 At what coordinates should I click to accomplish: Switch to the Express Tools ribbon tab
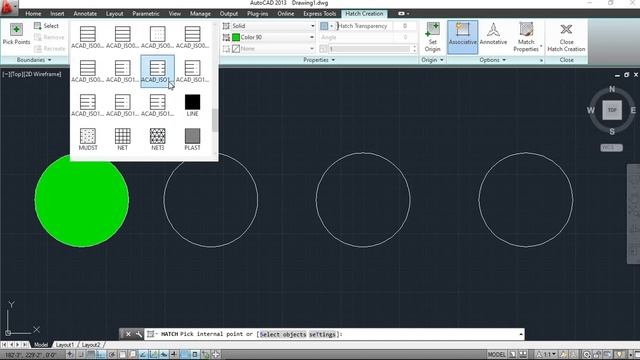click(320, 13)
